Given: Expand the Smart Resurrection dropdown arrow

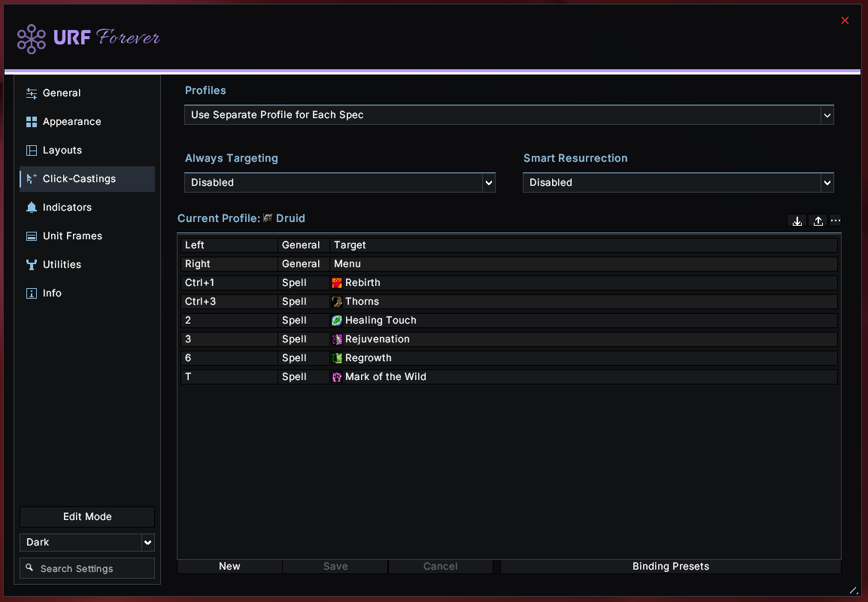Looking at the screenshot, I should pos(827,183).
